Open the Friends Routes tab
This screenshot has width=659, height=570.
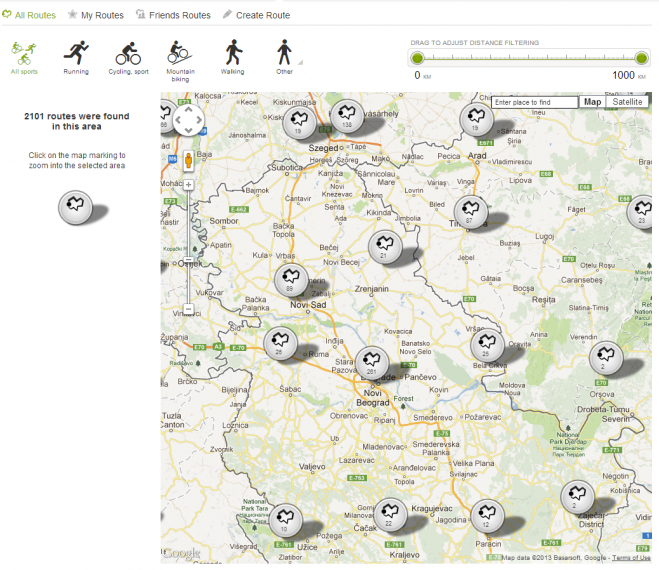(x=173, y=15)
